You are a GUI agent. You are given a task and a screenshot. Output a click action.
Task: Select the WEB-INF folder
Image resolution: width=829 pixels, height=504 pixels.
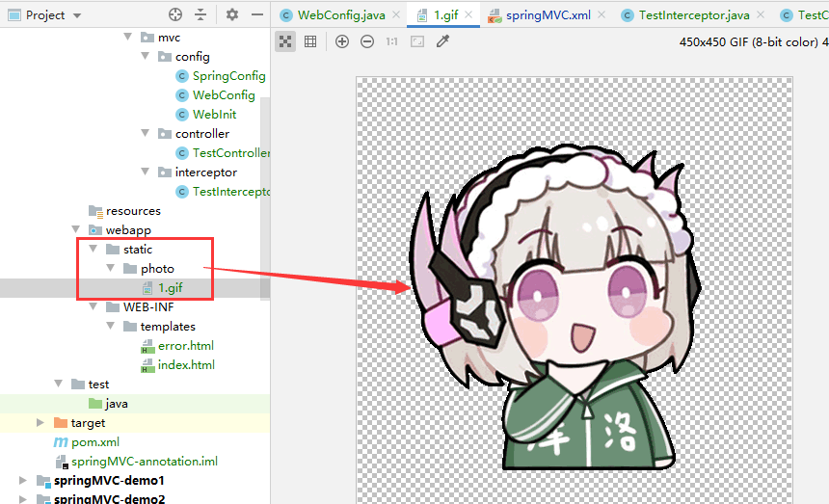pyautogui.click(x=148, y=307)
